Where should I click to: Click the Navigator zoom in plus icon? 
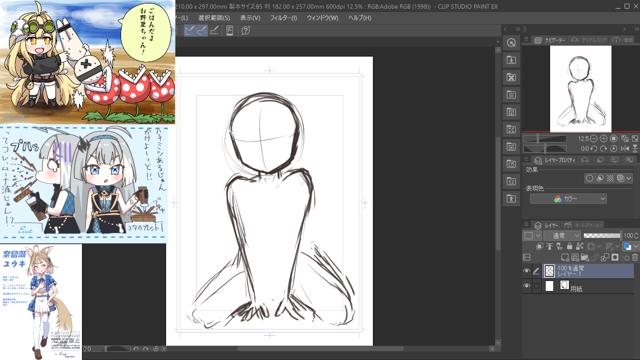coord(604,139)
